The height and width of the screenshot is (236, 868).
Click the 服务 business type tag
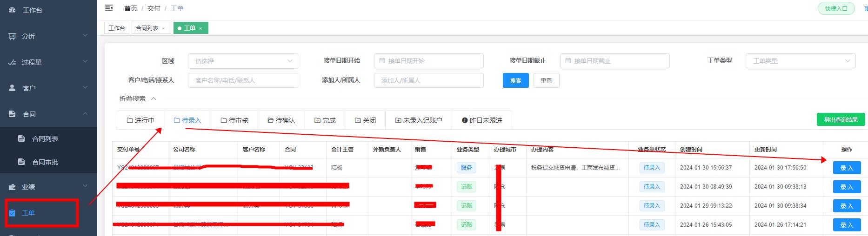pos(467,167)
